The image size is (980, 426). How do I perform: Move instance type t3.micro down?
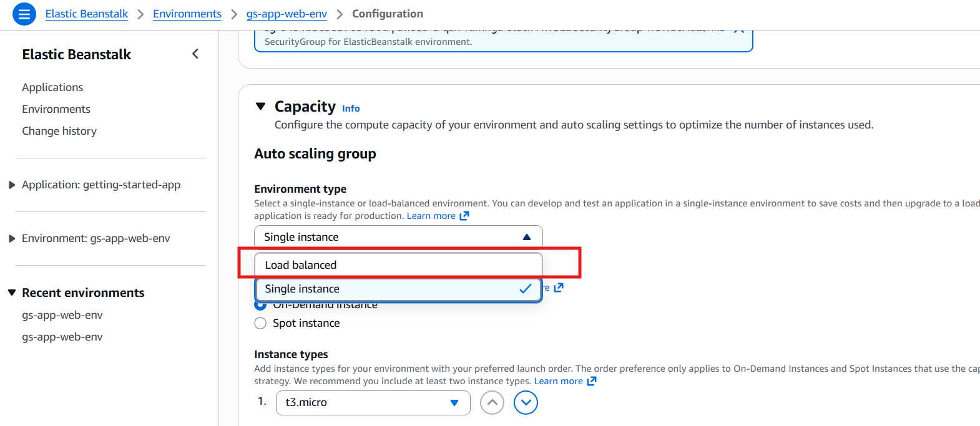click(x=526, y=403)
